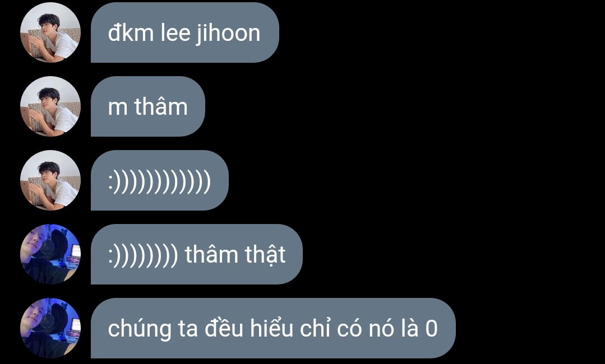Open avatar beside 'đkm lee jihoon' message
The height and width of the screenshot is (364, 605).
(50, 32)
